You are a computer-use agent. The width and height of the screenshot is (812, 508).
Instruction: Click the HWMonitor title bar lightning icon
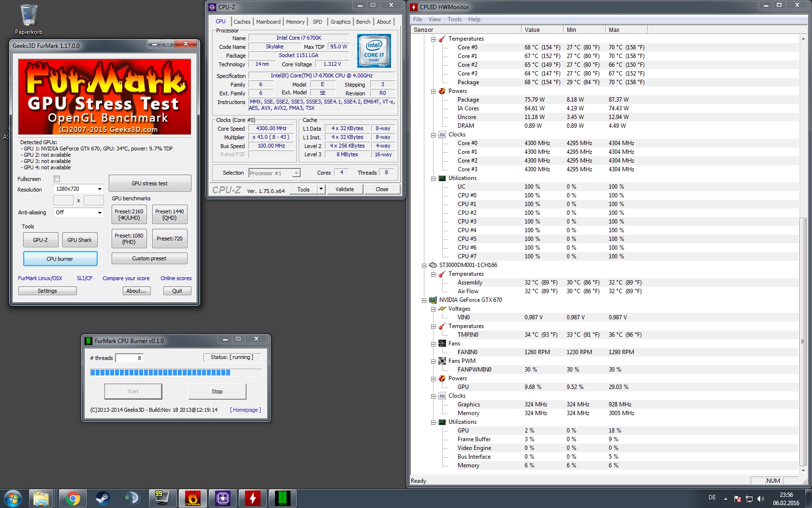[x=414, y=7]
